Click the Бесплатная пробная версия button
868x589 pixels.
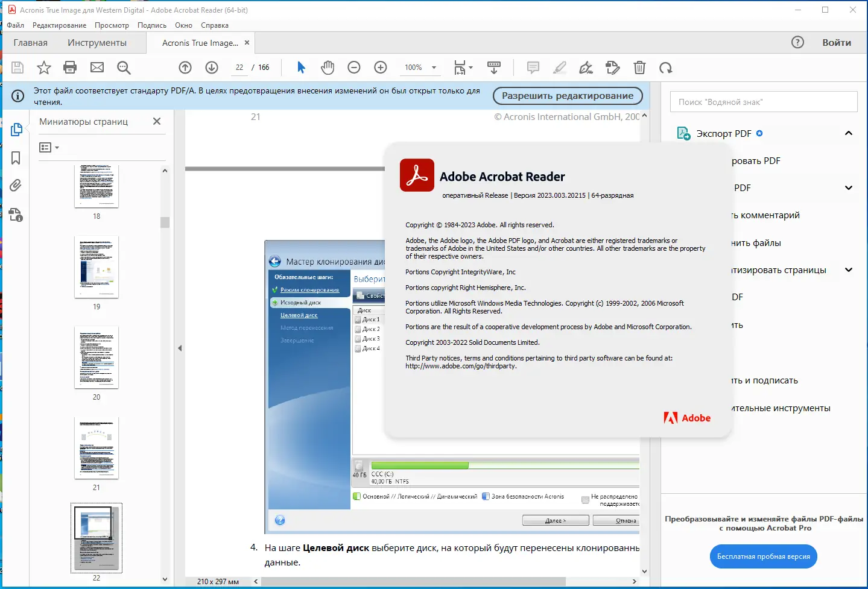point(764,556)
